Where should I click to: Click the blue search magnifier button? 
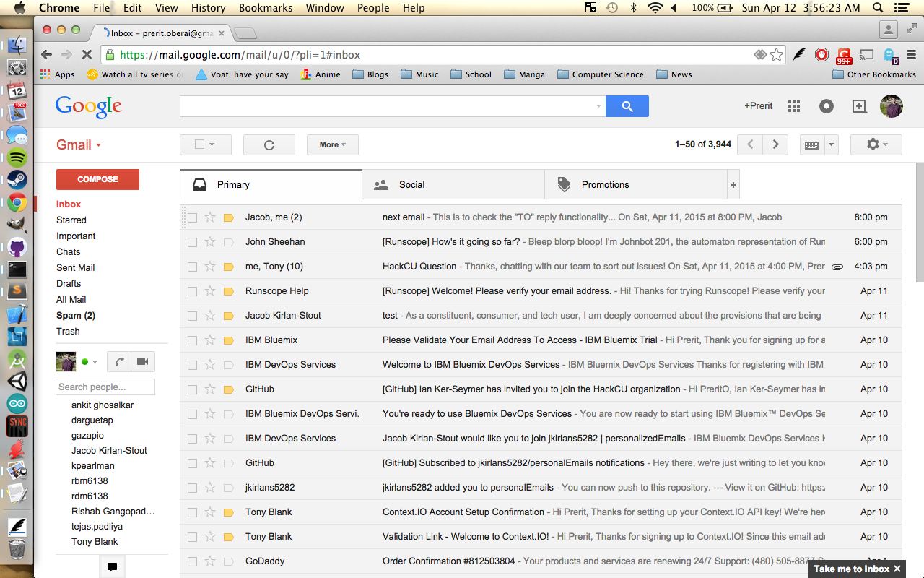point(627,106)
